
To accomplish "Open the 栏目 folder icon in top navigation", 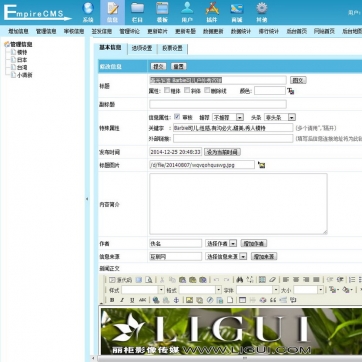I will pos(137,12).
